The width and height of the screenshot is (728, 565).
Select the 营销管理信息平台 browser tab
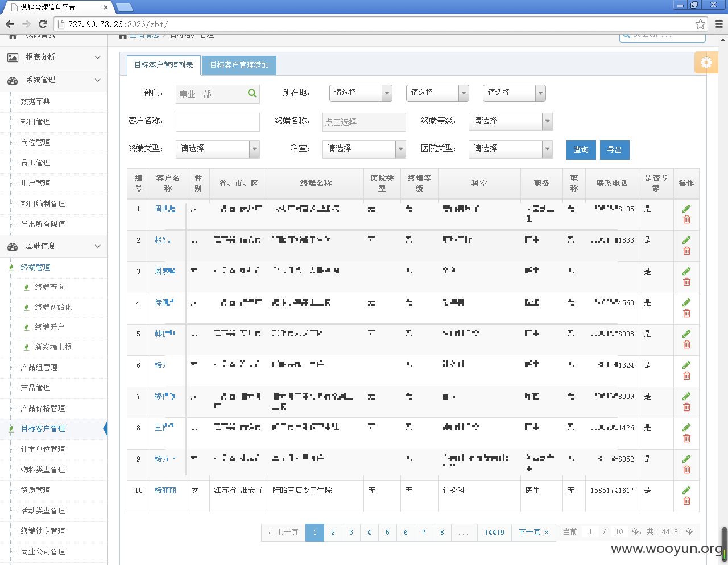59,7
